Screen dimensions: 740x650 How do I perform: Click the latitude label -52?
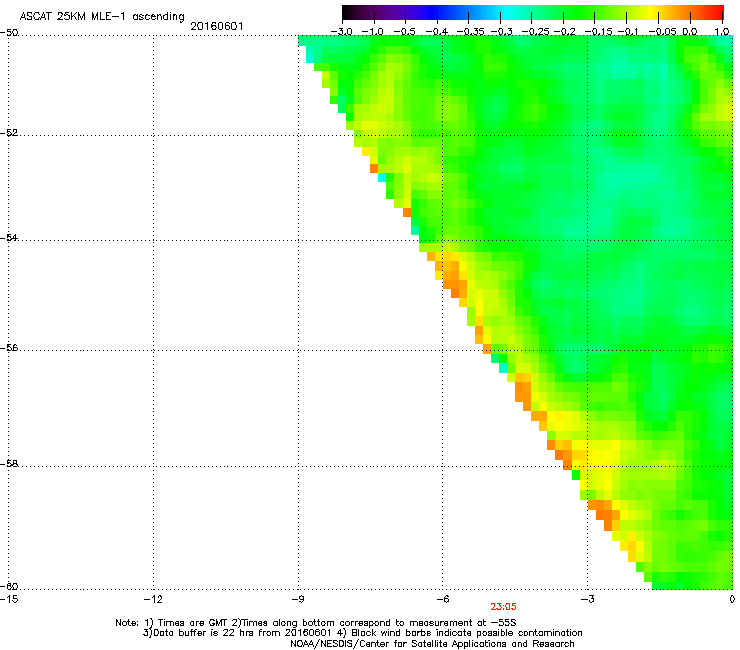[x=9, y=133]
